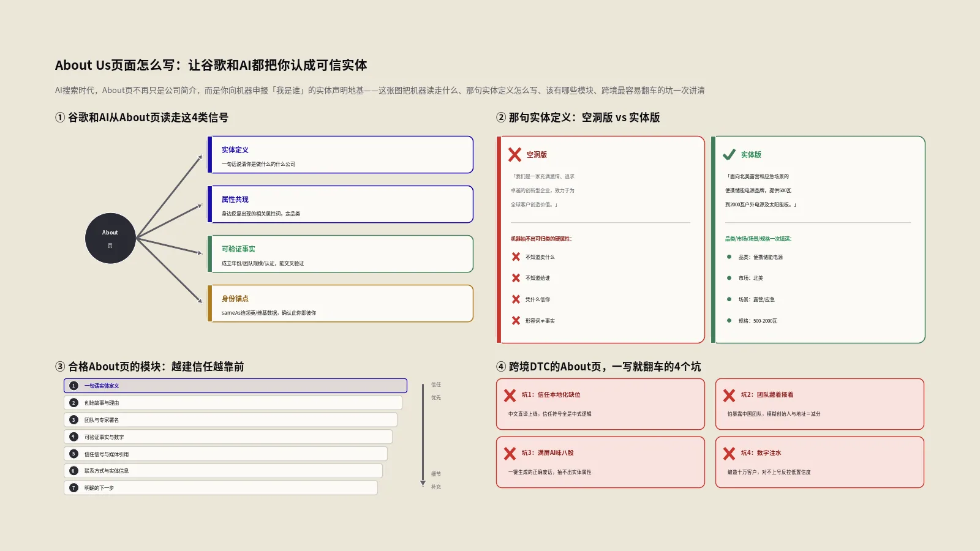
Task: Click the 实体版 label
Action: pos(751,155)
